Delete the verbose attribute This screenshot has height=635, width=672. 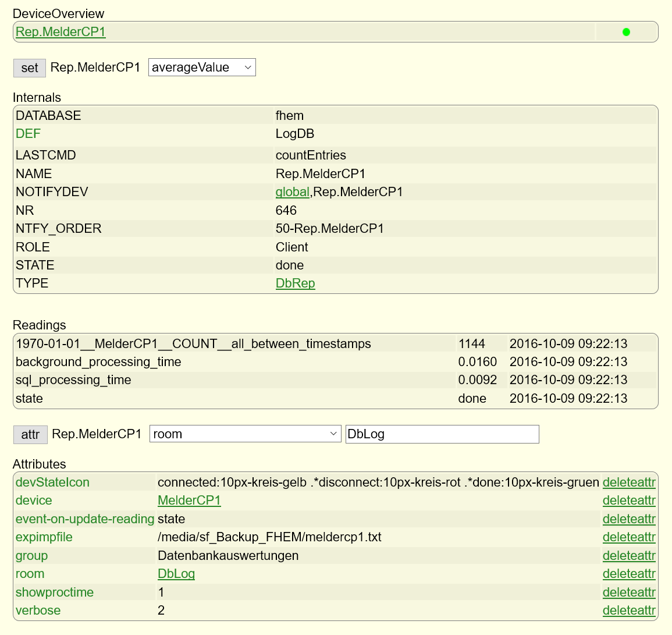click(629, 611)
